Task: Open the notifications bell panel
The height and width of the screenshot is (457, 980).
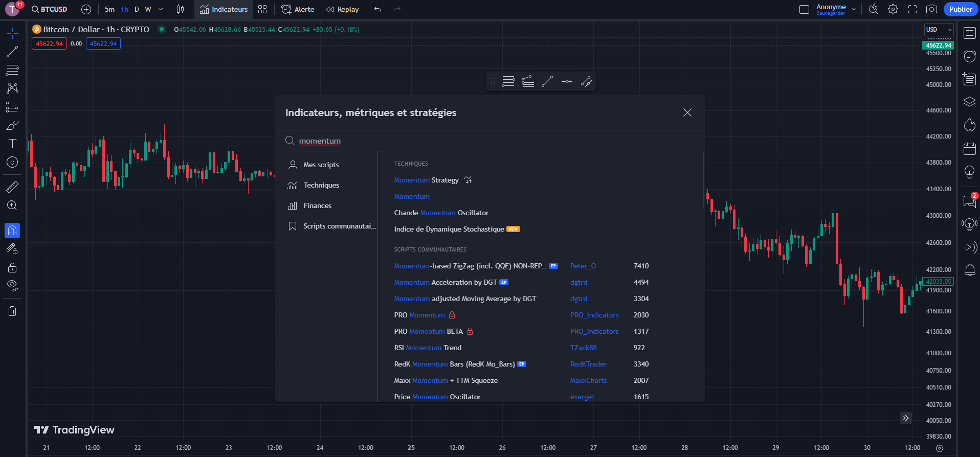Action: click(x=969, y=270)
